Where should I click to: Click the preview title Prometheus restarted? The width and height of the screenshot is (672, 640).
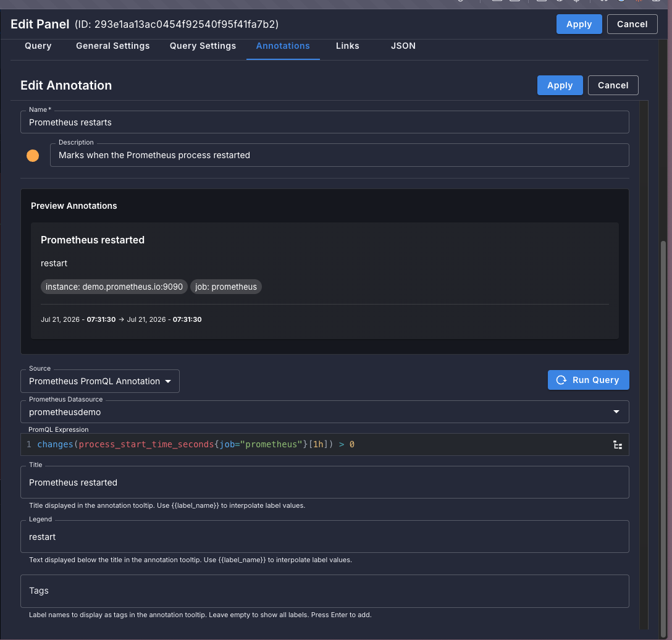[93, 240]
